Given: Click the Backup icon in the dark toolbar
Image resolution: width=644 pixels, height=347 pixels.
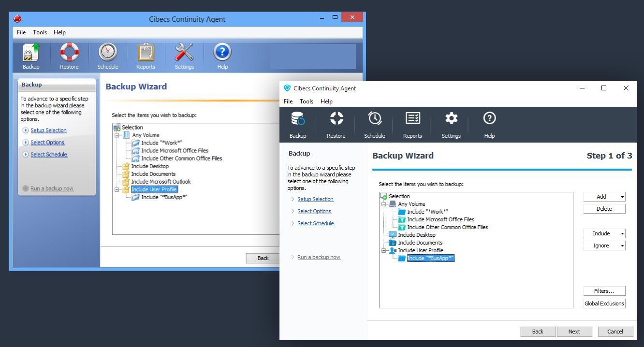Looking at the screenshot, I should 298,119.
